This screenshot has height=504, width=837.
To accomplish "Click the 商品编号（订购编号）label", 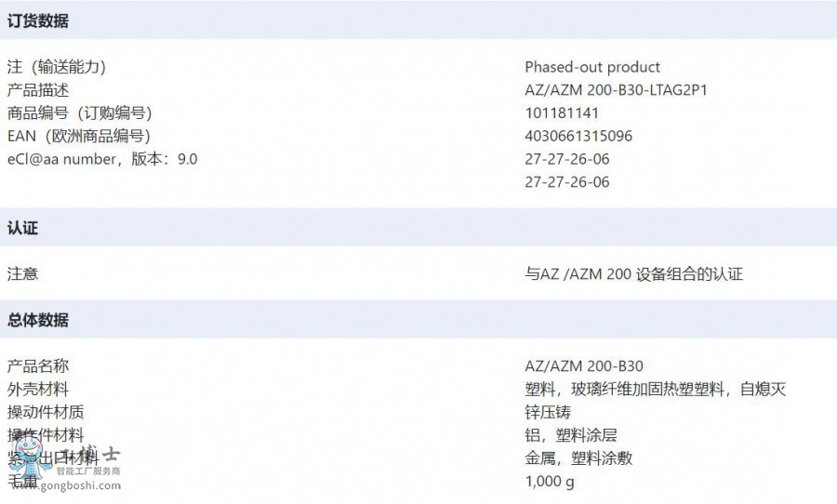I will (79, 113).
